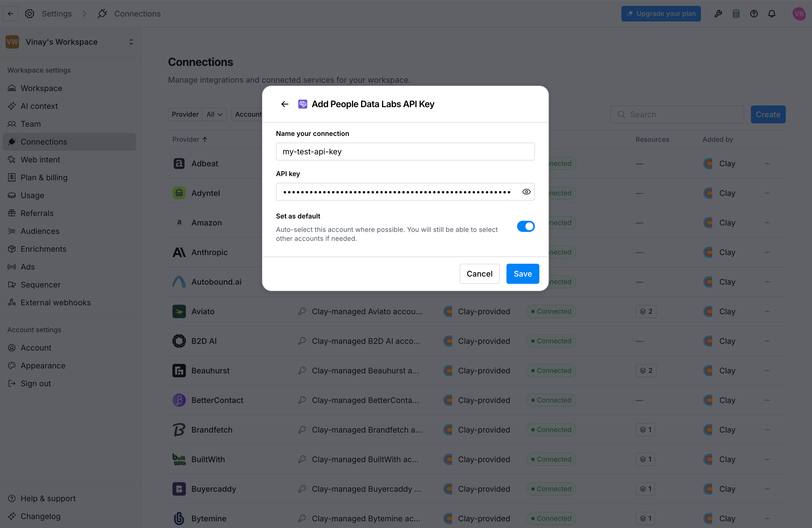Image resolution: width=812 pixels, height=528 pixels.
Task: Click the Amazon provider icon
Action: [x=179, y=222]
